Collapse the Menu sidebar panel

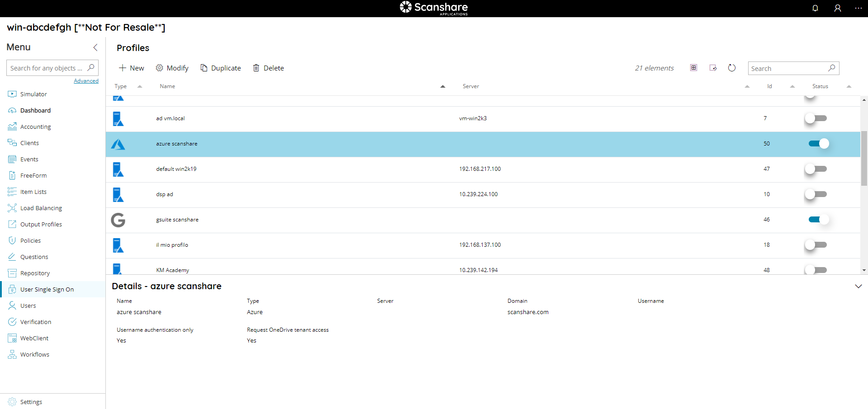click(x=95, y=47)
